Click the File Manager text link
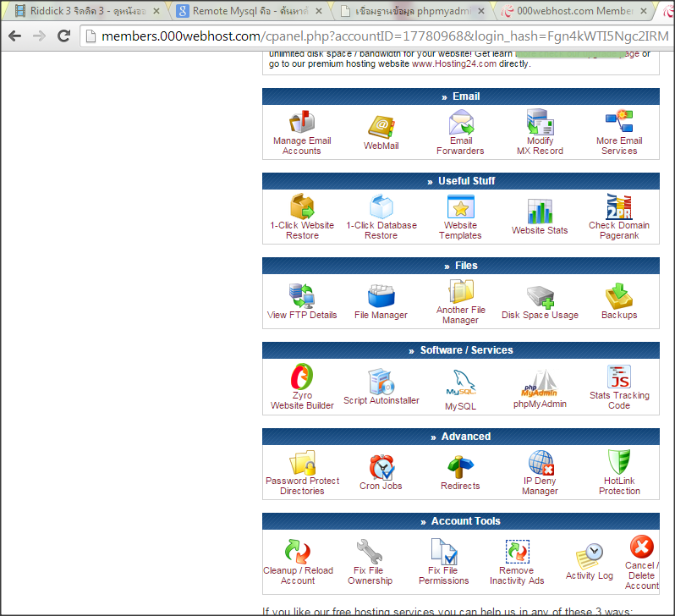Screen dimensions: 675x616 [381, 315]
